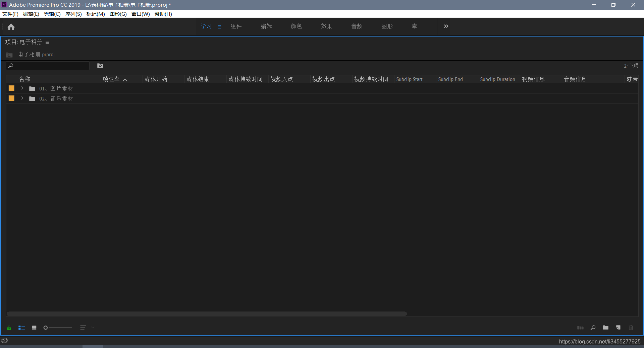Viewport: 644px width, 348px height.
Task: Sort by 名称 column header
Action: click(x=24, y=79)
